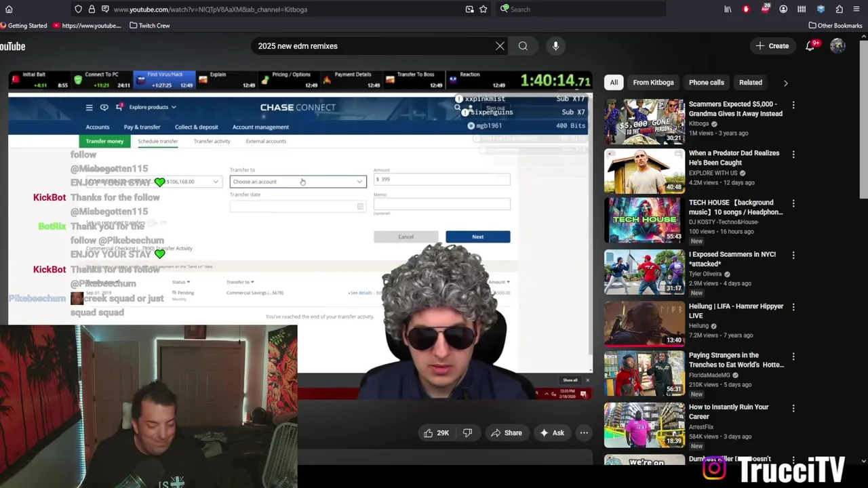
Task: Open I Exposed Scammers in NYC thumbnail
Action: tap(644, 272)
